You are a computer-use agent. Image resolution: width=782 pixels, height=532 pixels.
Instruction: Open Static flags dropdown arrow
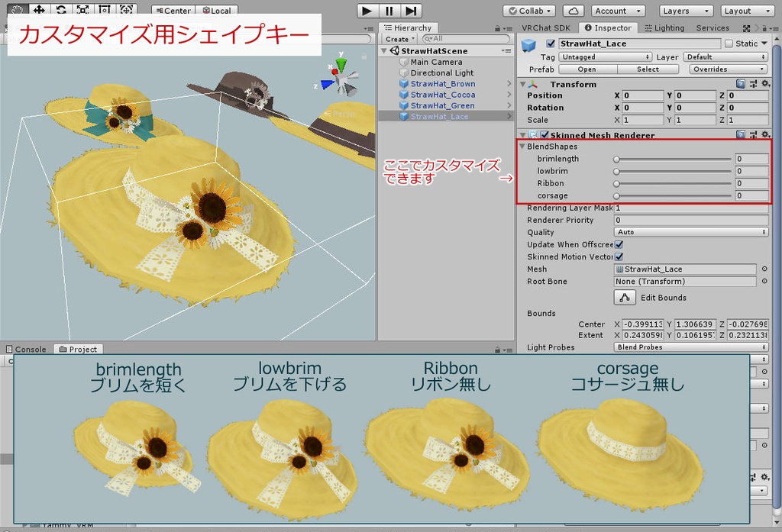click(764, 44)
